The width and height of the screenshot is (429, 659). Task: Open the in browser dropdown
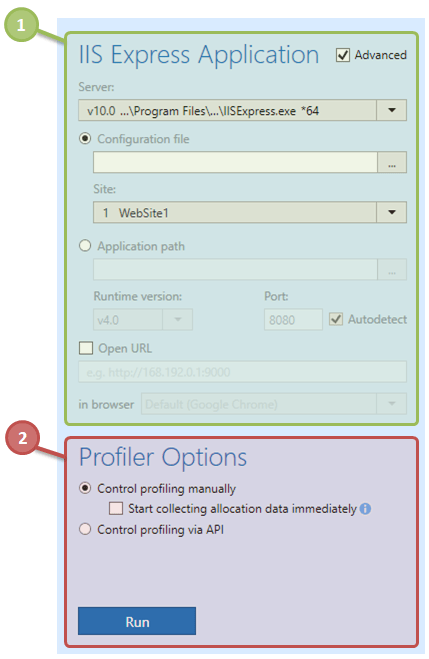point(274,404)
